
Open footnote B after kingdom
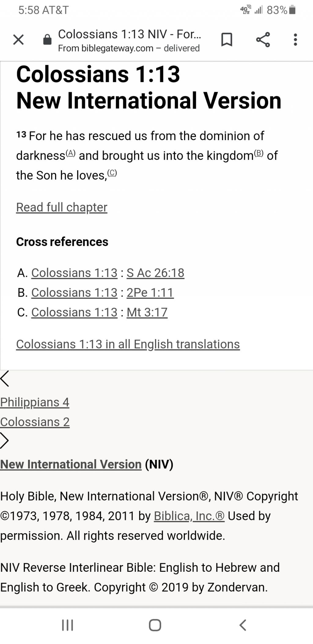tap(259, 153)
